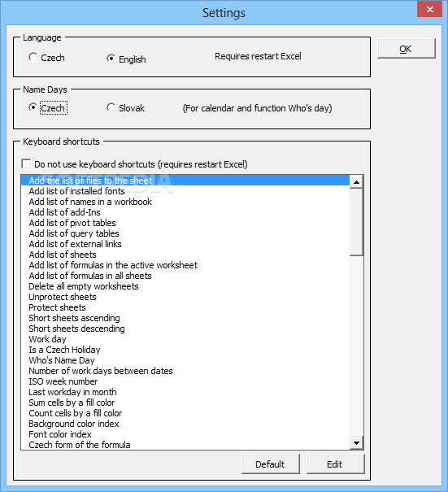Select 'Sum cells by a fill color'
This screenshot has width=448, height=492.
[185, 403]
